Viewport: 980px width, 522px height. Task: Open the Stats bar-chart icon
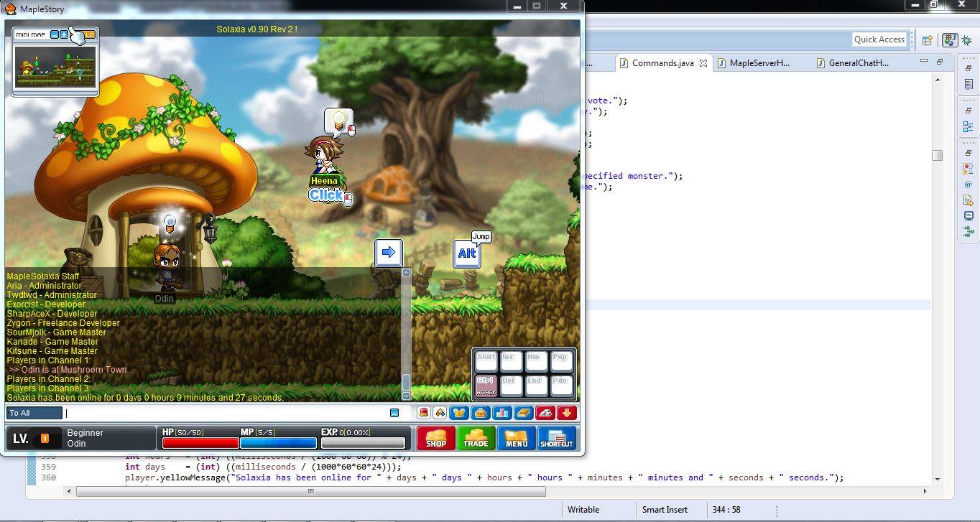click(501, 413)
